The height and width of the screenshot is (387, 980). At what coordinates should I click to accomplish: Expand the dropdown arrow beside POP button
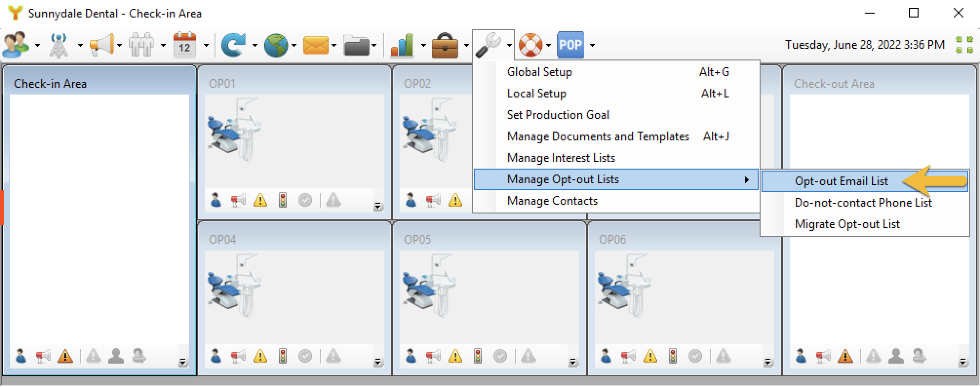[x=592, y=45]
